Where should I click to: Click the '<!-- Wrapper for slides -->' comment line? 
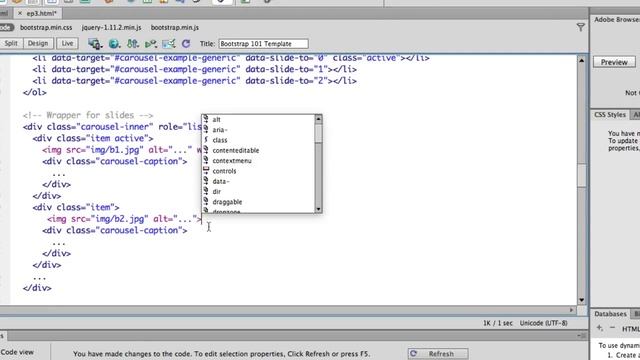point(88,115)
